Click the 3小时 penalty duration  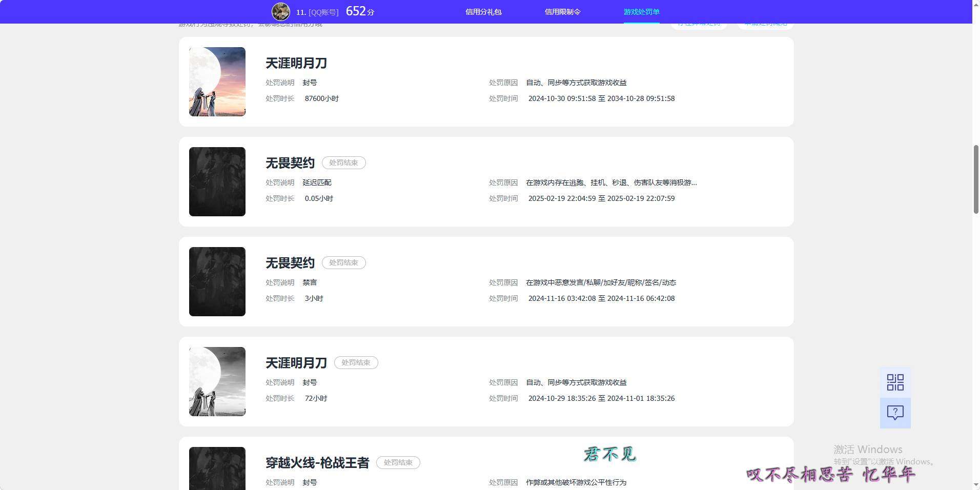(x=314, y=298)
